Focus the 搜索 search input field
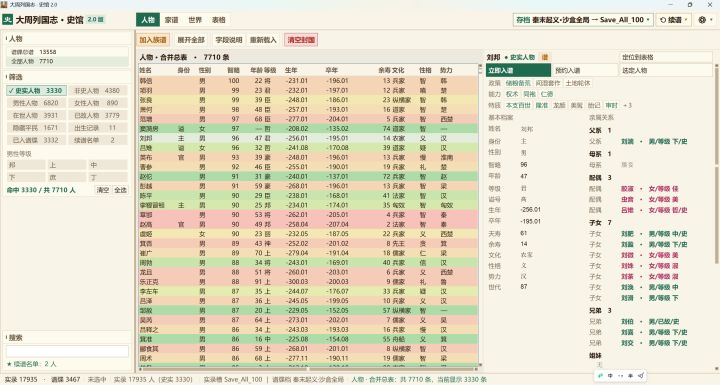The height and width of the screenshot is (385, 720). [x=67, y=351]
